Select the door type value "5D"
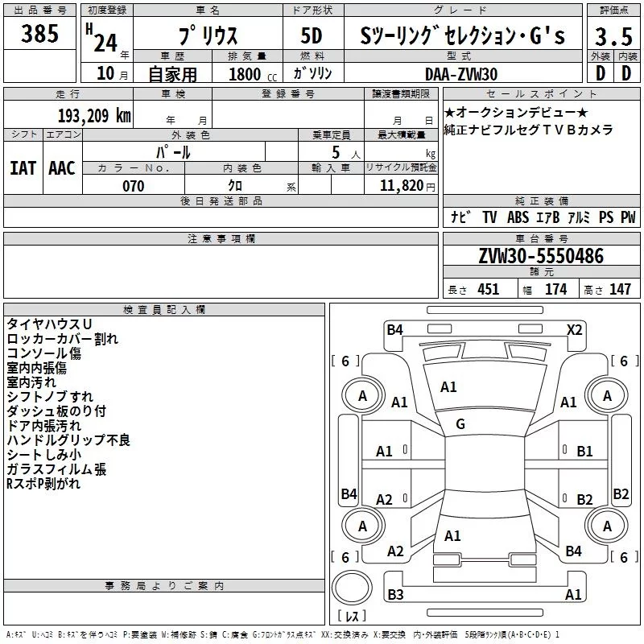Screen dimensions: 644x644 point(312,35)
